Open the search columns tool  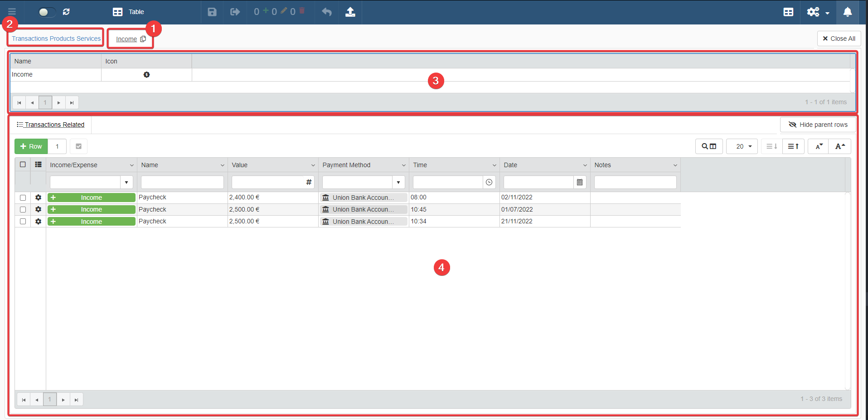(709, 146)
